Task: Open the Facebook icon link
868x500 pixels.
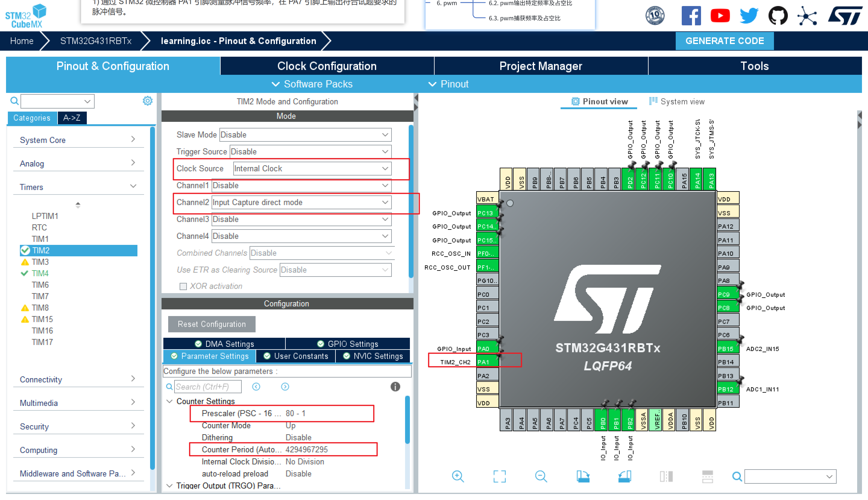Action: point(691,16)
